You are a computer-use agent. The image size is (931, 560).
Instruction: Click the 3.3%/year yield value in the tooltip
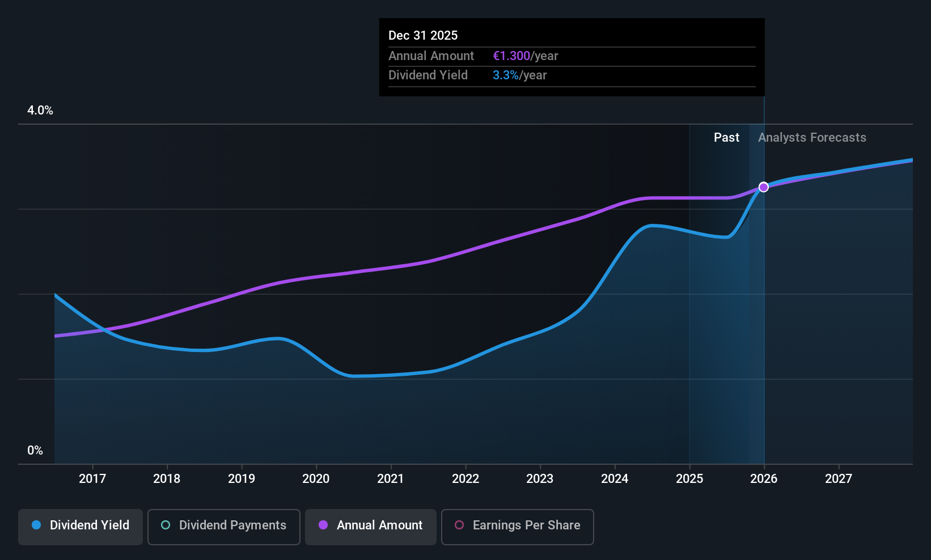(519, 75)
